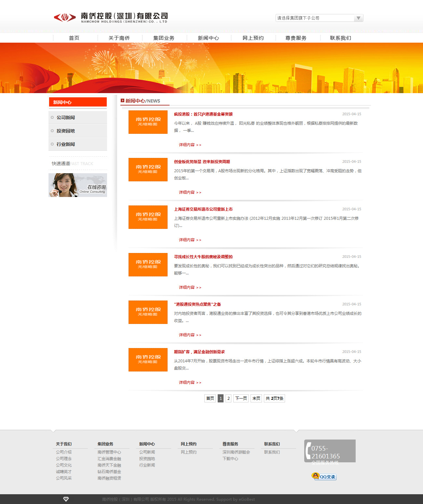
Task: Click the phone hotline icon
Action: (308, 451)
